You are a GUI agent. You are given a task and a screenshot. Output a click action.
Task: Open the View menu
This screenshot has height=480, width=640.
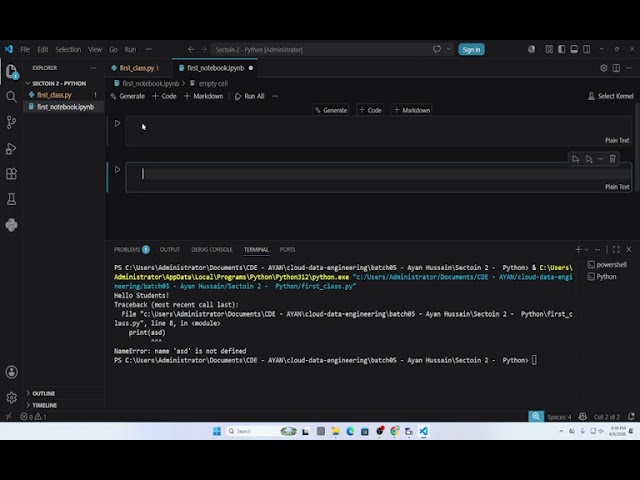click(x=95, y=49)
